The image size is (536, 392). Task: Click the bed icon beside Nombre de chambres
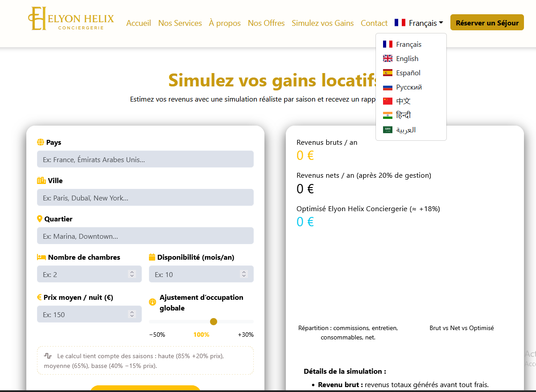point(41,257)
